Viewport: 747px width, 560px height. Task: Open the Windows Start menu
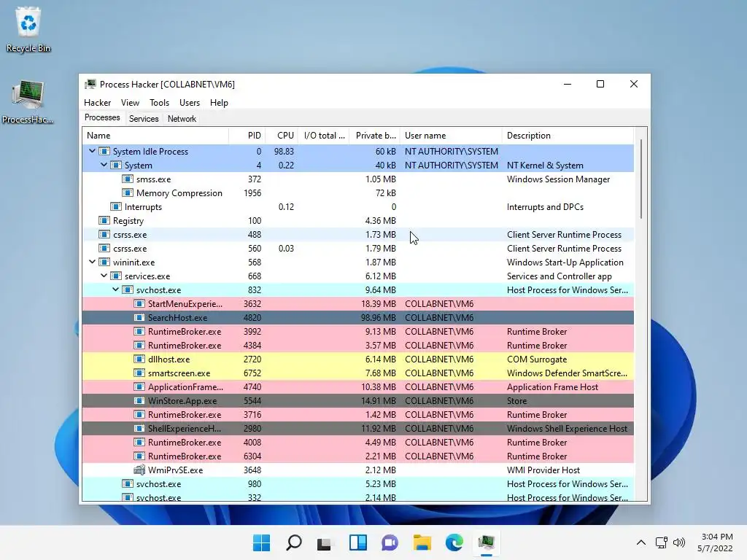(261, 542)
